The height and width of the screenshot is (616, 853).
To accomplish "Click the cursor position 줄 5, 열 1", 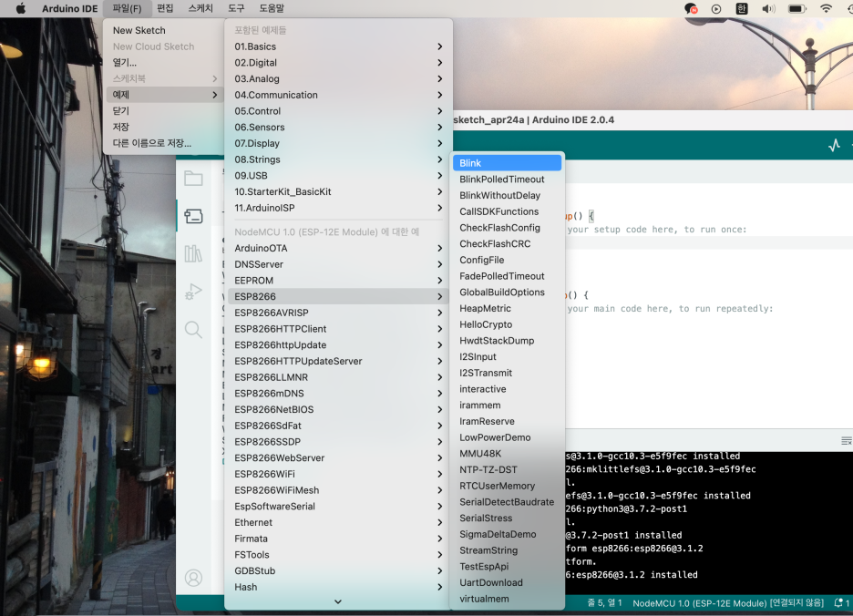I will (604, 603).
